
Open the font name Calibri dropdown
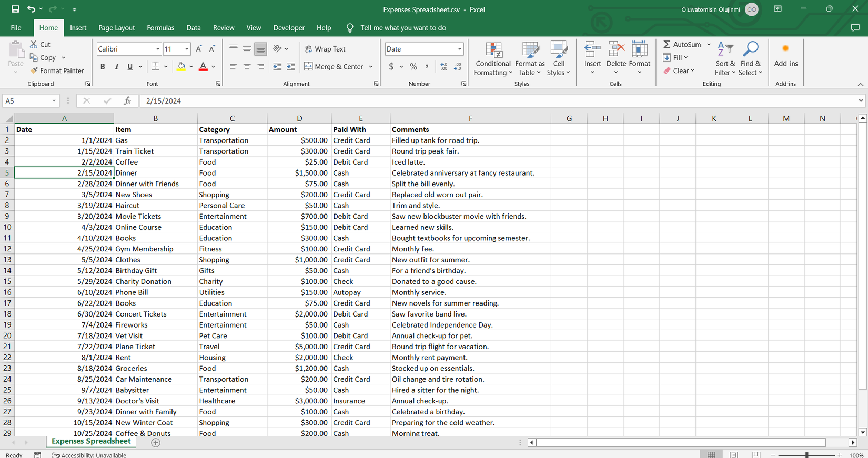point(158,49)
